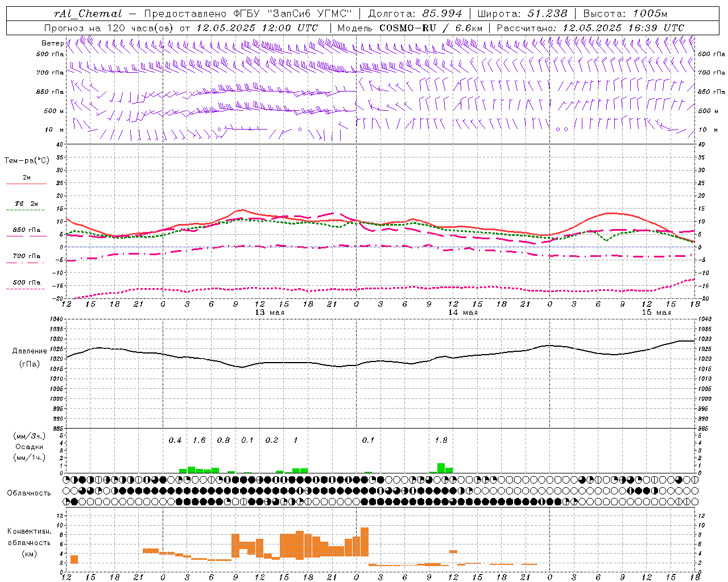Click the Тем-ра(°C) temperature panel label
728x582 pixels.
(27, 161)
